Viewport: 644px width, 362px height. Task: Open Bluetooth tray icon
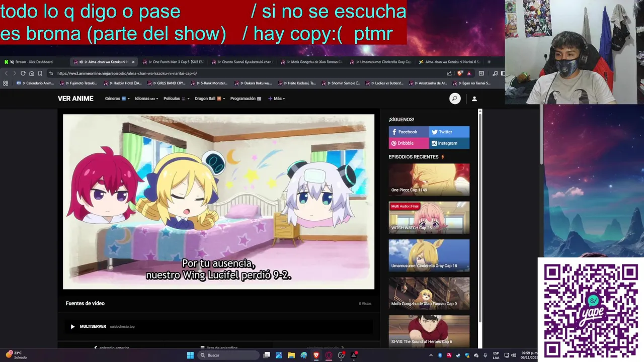click(440, 355)
